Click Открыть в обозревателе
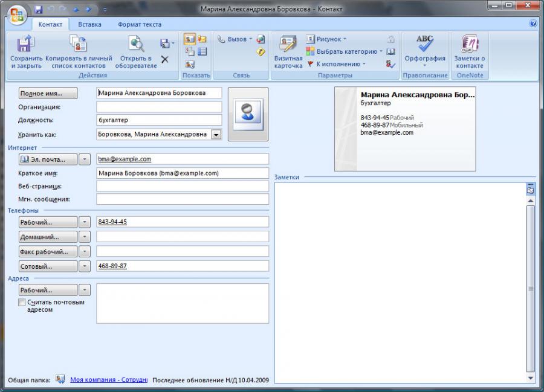544x392 pixels. (136, 52)
